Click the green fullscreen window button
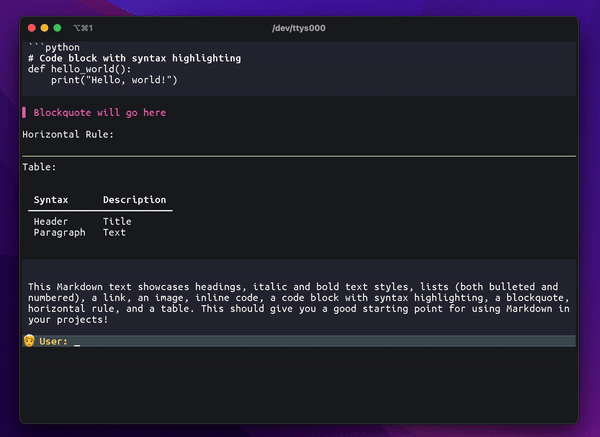This screenshot has height=437, width=600. 57,28
